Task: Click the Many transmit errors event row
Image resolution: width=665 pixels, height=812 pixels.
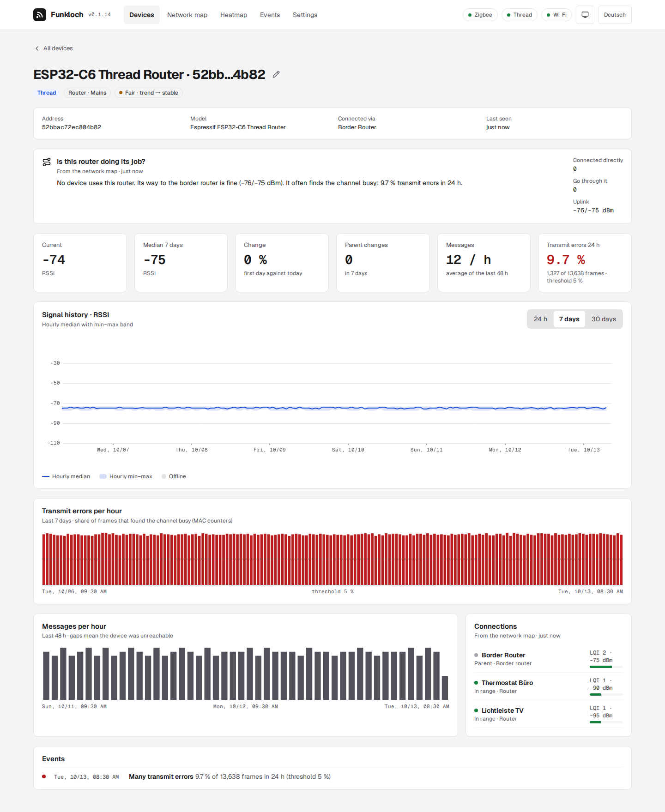Action: tap(332, 777)
